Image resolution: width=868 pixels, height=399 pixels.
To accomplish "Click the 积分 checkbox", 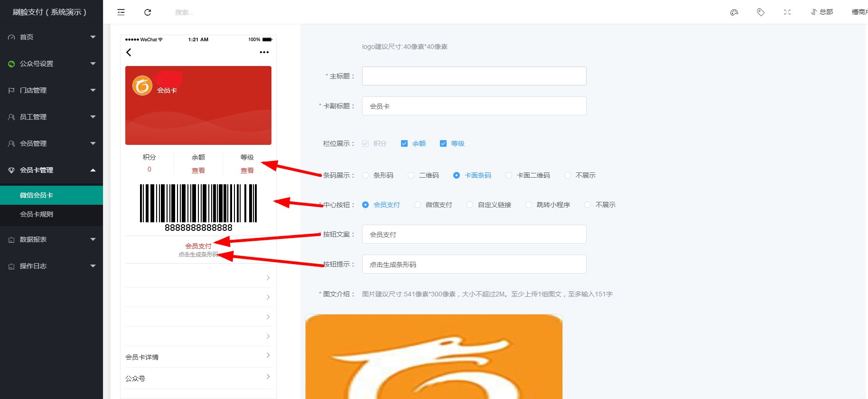I will point(365,143).
